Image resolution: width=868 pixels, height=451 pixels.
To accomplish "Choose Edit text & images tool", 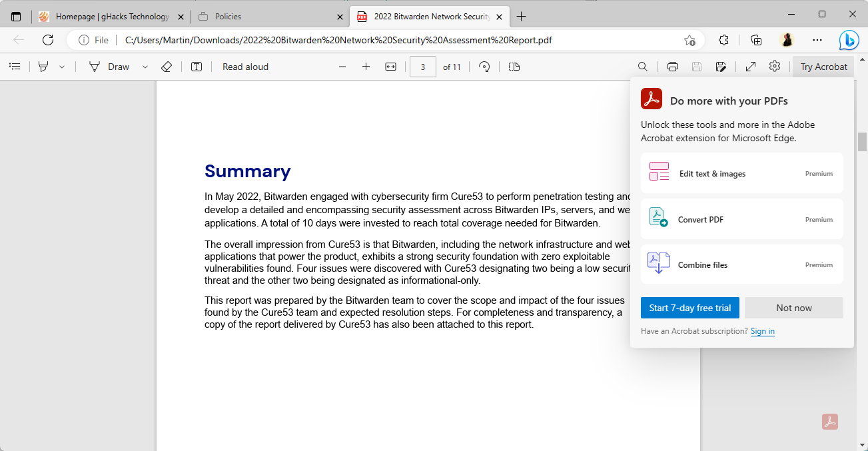I will pos(742,173).
